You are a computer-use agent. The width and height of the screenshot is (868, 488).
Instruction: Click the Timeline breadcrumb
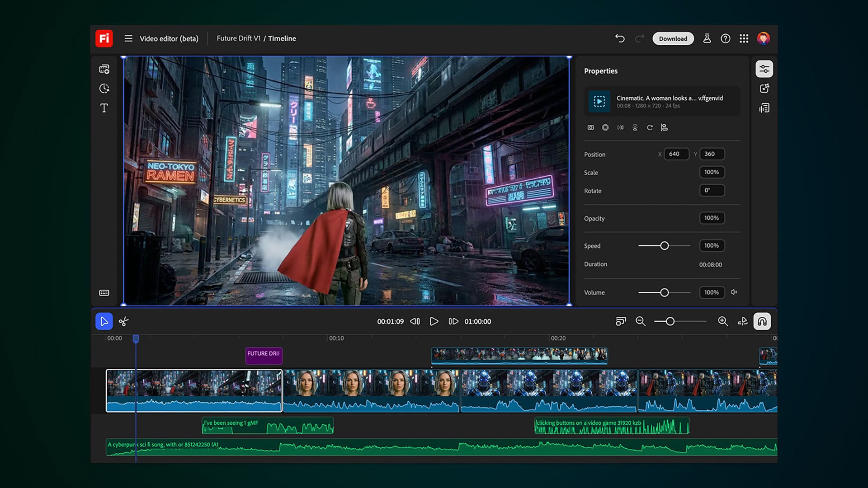(282, 38)
